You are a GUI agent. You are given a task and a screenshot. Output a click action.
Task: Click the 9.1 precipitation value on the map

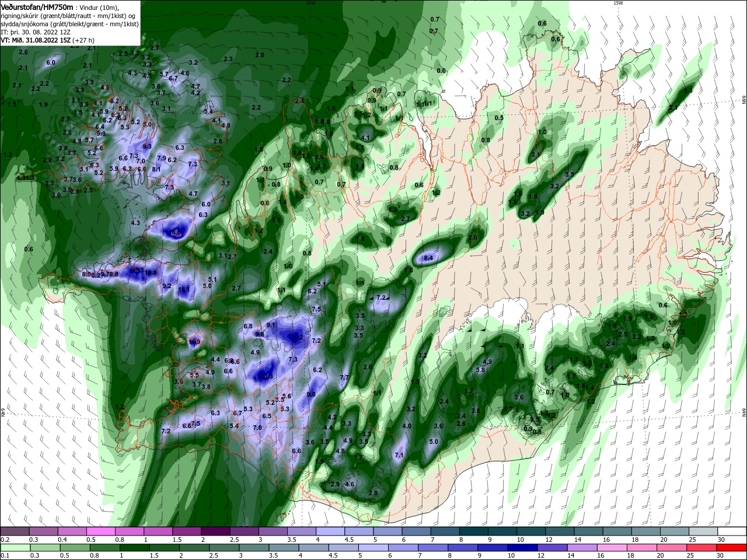point(271,325)
